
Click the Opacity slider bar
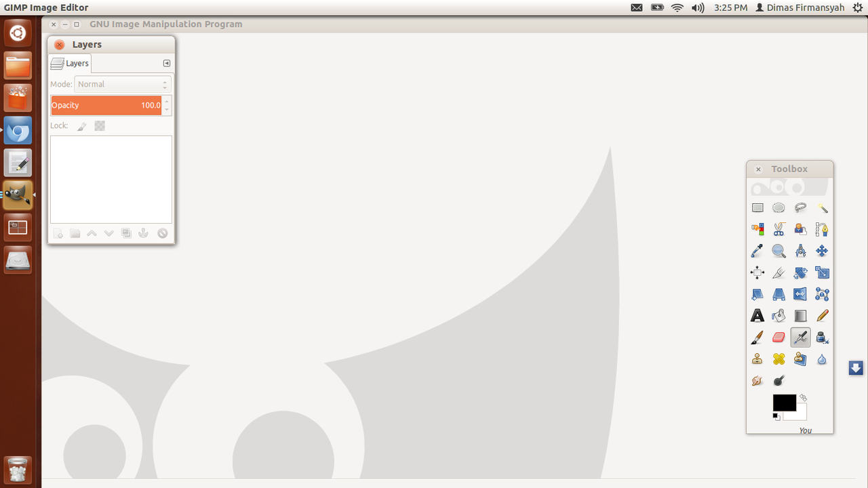pyautogui.click(x=106, y=105)
